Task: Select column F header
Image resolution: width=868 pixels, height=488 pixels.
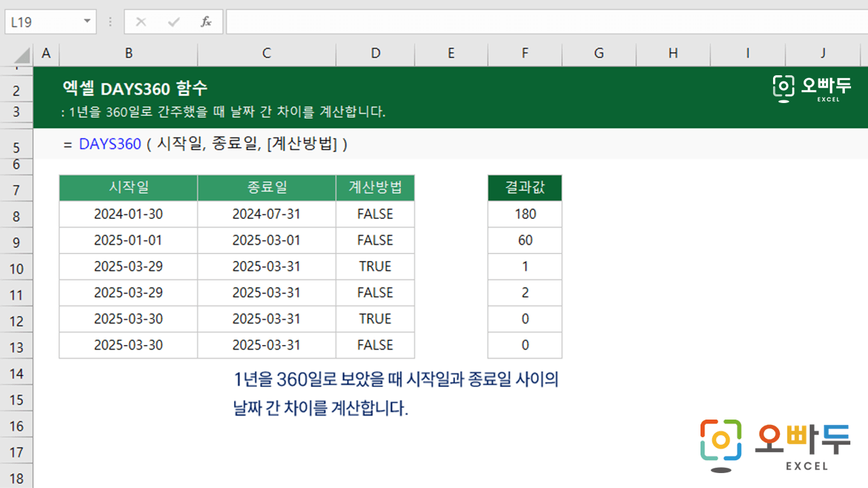Action: point(524,54)
